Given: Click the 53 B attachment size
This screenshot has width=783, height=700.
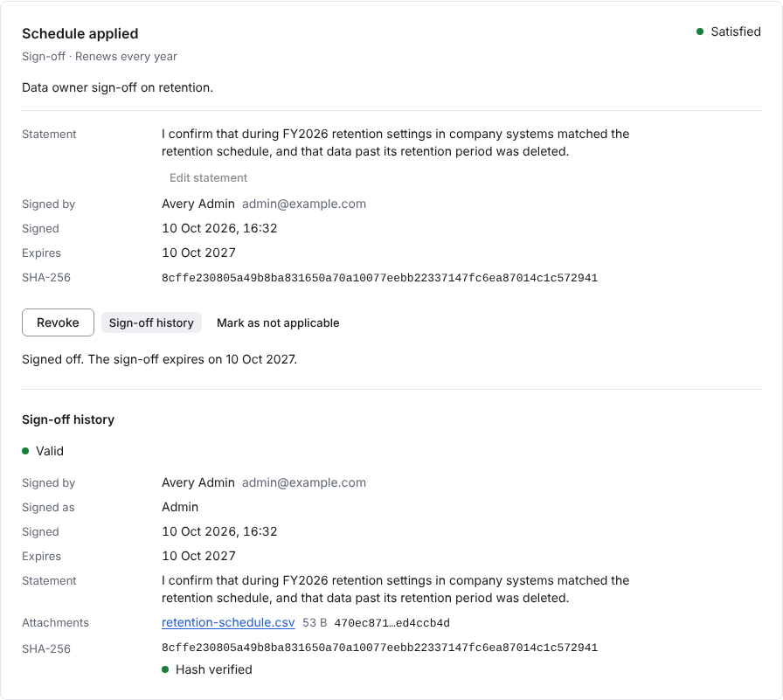Looking at the screenshot, I should (x=315, y=622).
